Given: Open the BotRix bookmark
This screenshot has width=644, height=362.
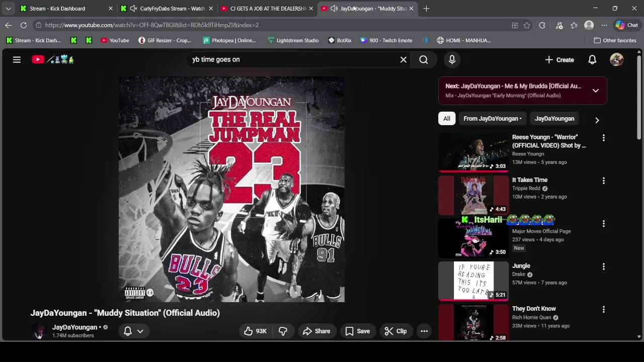Looking at the screenshot, I should click(340, 40).
